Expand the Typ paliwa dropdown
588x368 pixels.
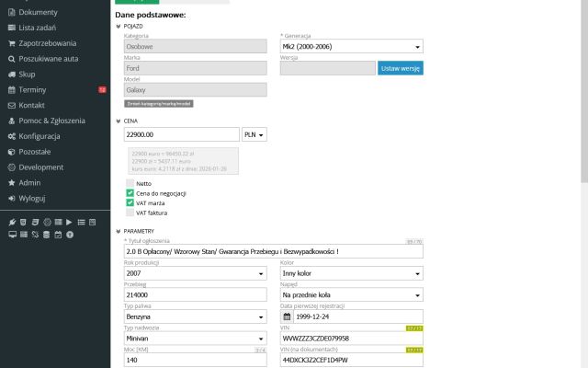click(195, 316)
